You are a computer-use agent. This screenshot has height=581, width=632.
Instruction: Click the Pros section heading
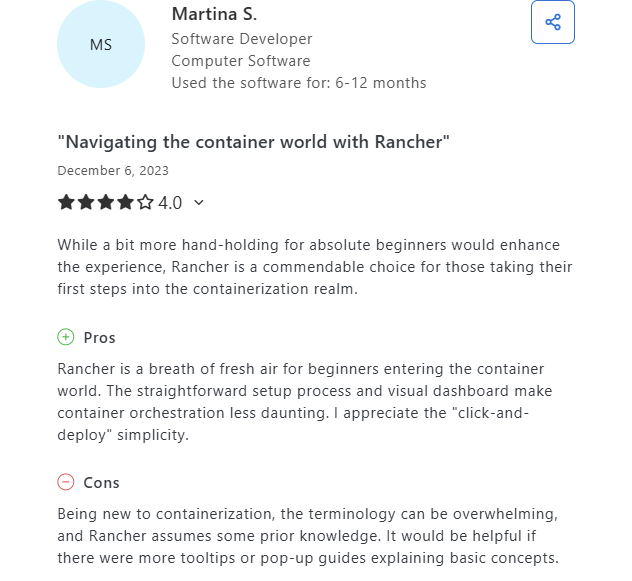100,337
